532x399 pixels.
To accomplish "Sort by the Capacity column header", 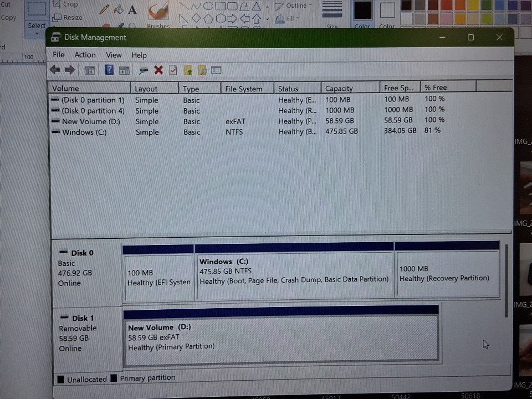I will pos(350,88).
